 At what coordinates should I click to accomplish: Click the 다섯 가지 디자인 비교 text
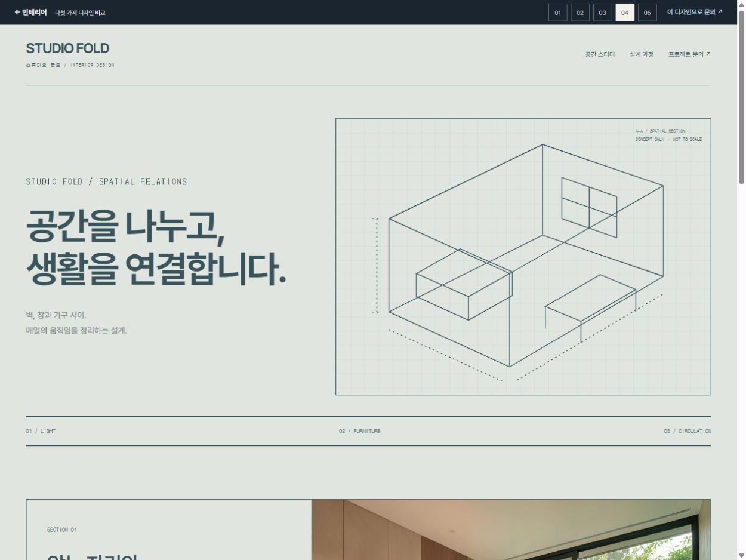[x=80, y=13]
